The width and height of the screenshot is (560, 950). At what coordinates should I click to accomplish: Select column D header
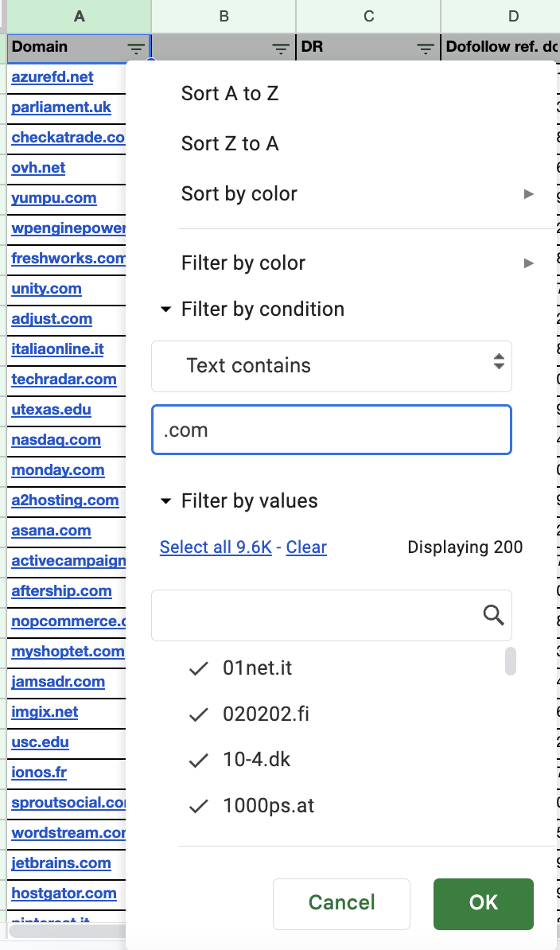pos(501,17)
